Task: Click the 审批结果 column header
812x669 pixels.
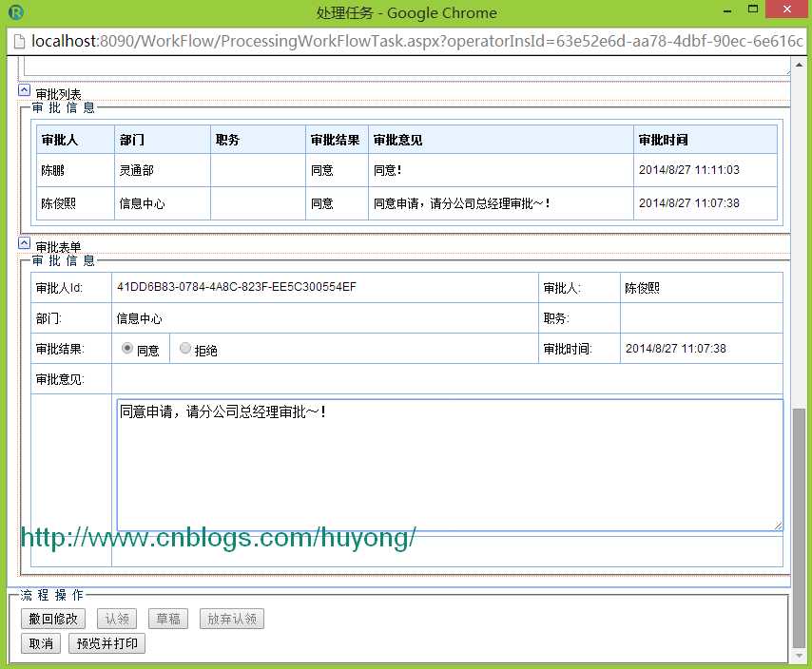Action: [x=338, y=140]
